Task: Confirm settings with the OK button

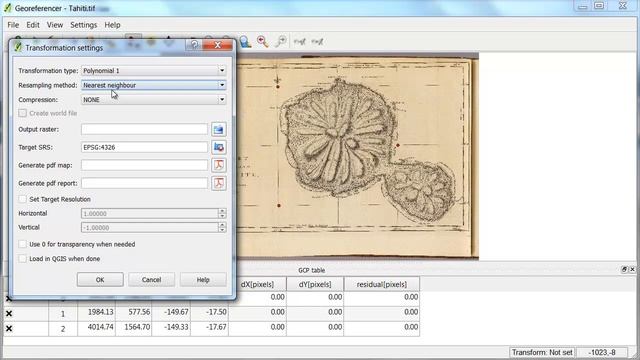Action: point(100,280)
